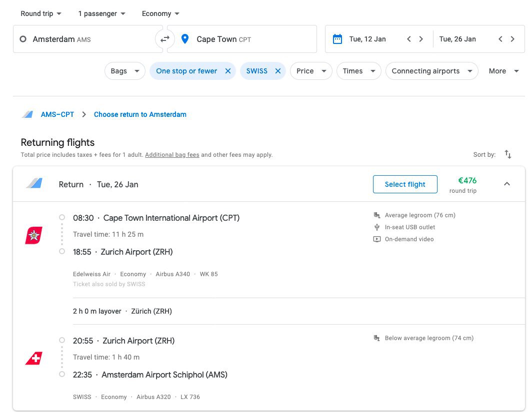This screenshot has height=412, width=532.
Task: Go to next departure date
Action: 420,39
